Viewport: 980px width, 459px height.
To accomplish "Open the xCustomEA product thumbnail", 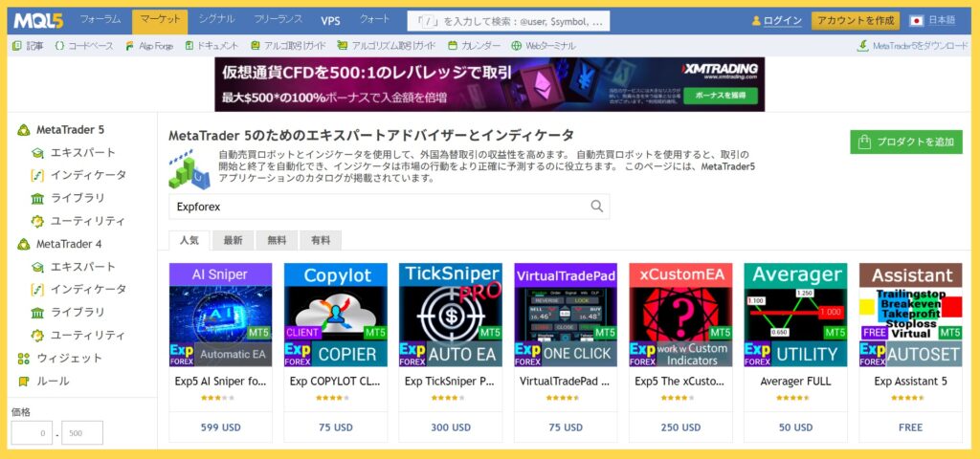I will [680, 315].
